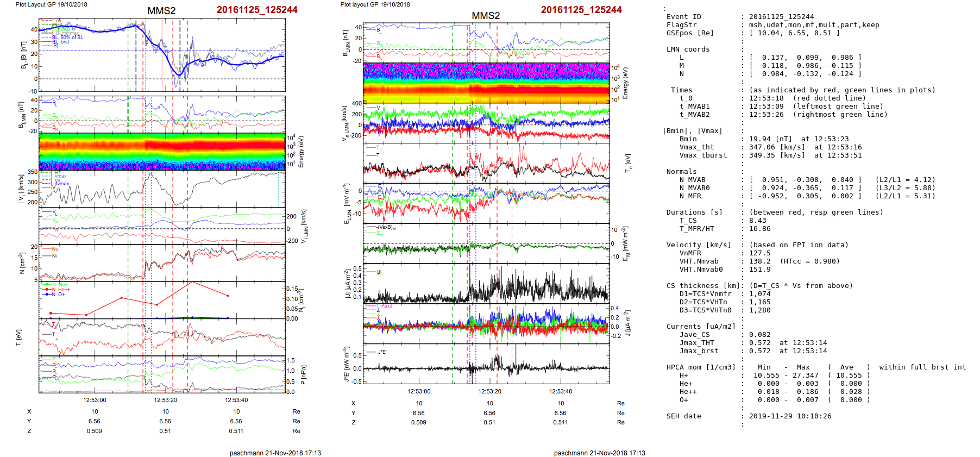
Task: Click the 'T_MFR/HT' duration label
Action: tap(696, 229)
